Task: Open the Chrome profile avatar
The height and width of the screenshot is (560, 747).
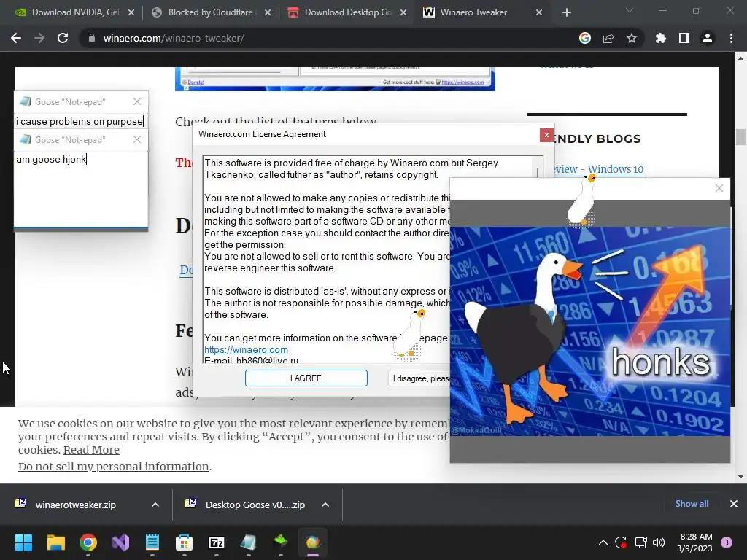Action: point(708,38)
